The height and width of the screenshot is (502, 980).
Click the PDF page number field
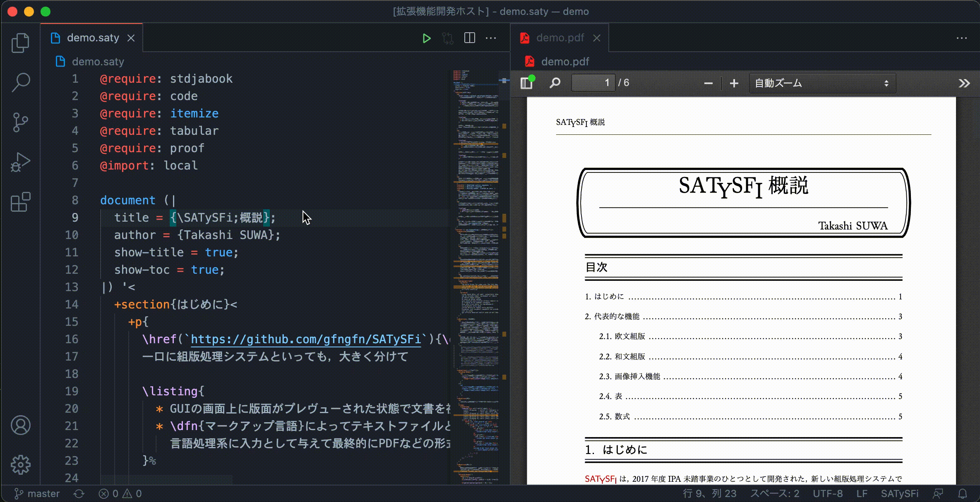point(593,83)
